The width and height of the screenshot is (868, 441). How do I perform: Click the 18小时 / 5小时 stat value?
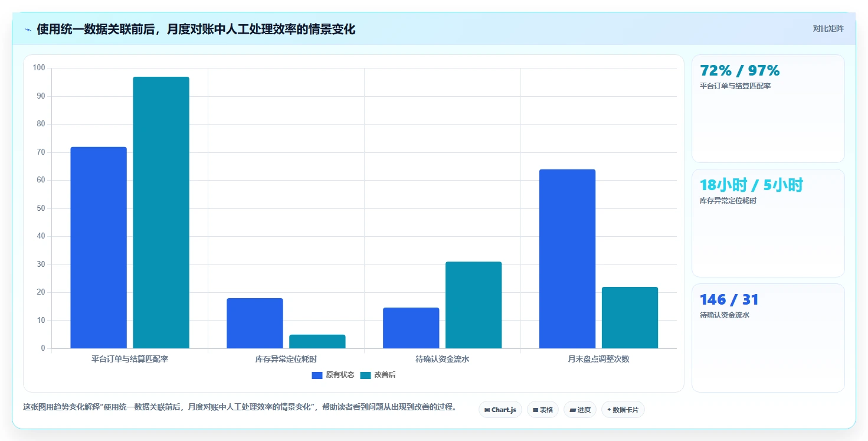pos(752,185)
